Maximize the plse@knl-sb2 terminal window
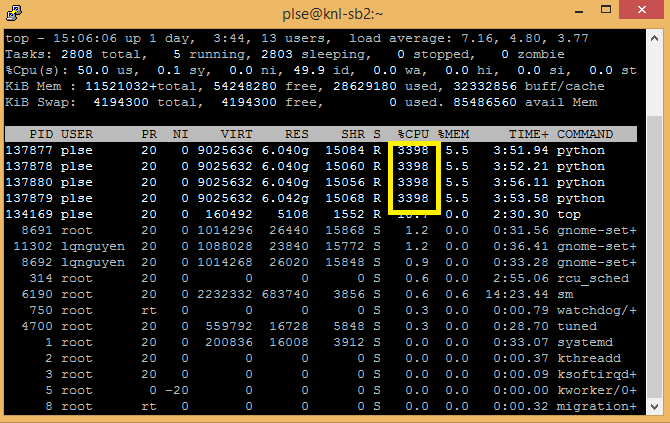670x423 pixels. [x=605, y=10]
